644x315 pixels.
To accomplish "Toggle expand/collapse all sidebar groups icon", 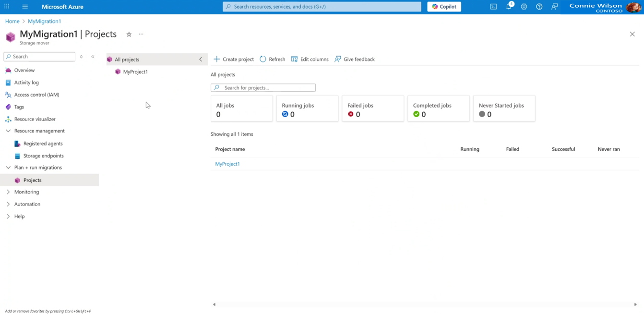I will click(81, 57).
